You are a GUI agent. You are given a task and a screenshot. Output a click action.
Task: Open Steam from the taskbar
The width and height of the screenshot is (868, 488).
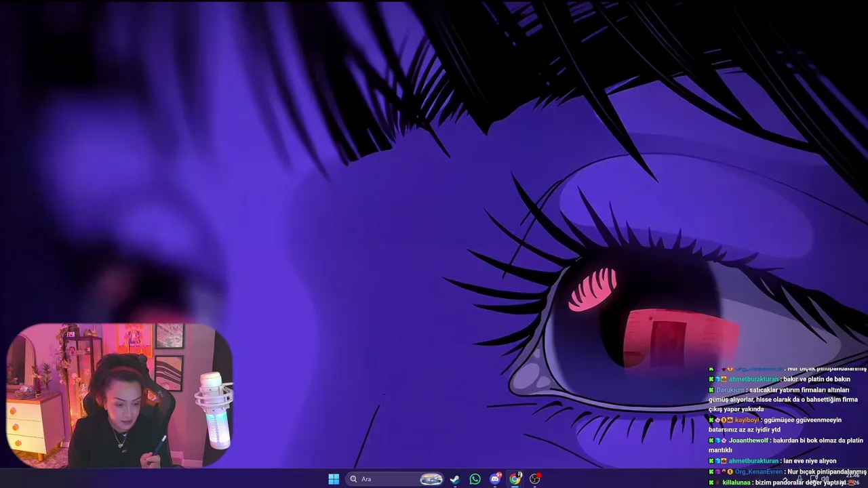(x=455, y=479)
